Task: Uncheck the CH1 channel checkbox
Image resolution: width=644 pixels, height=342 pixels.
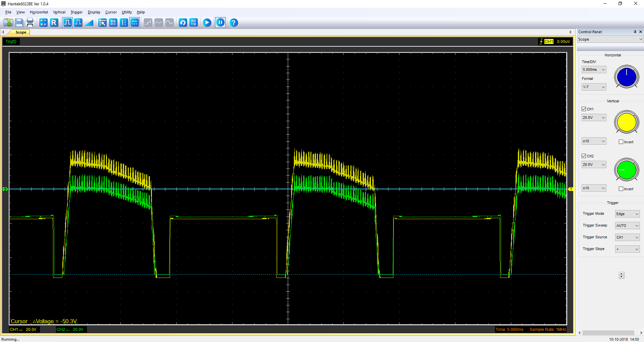Action: pyautogui.click(x=584, y=109)
